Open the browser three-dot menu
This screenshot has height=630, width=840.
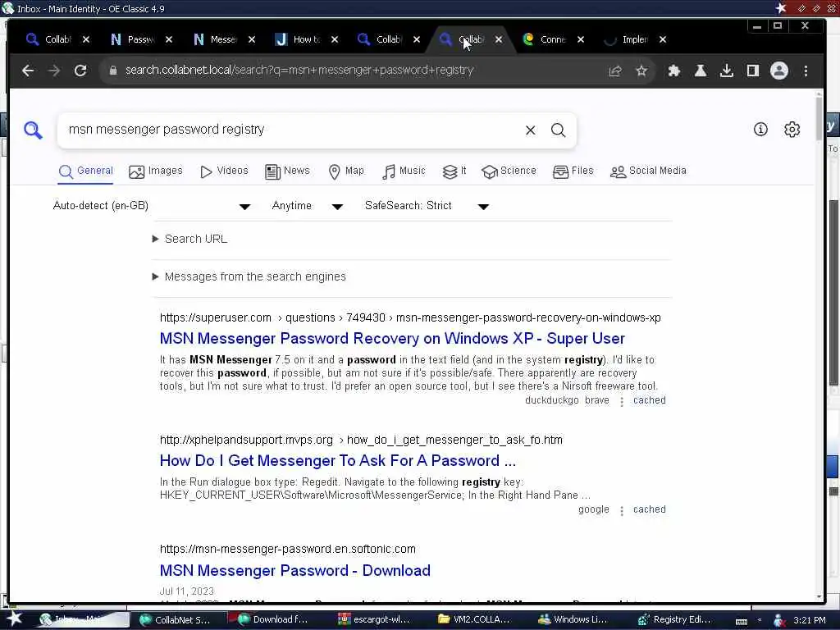click(806, 71)
